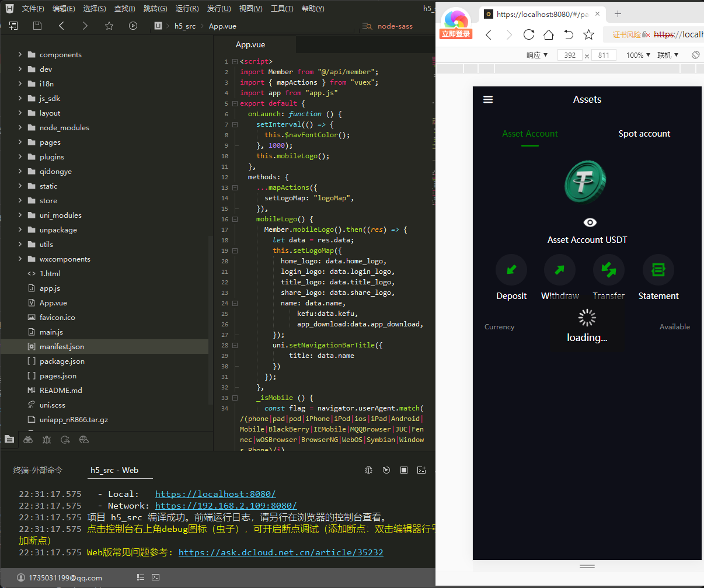Toggle device rotate icon in responsive toolbar

pyautogui.click(x=695, y=55)
